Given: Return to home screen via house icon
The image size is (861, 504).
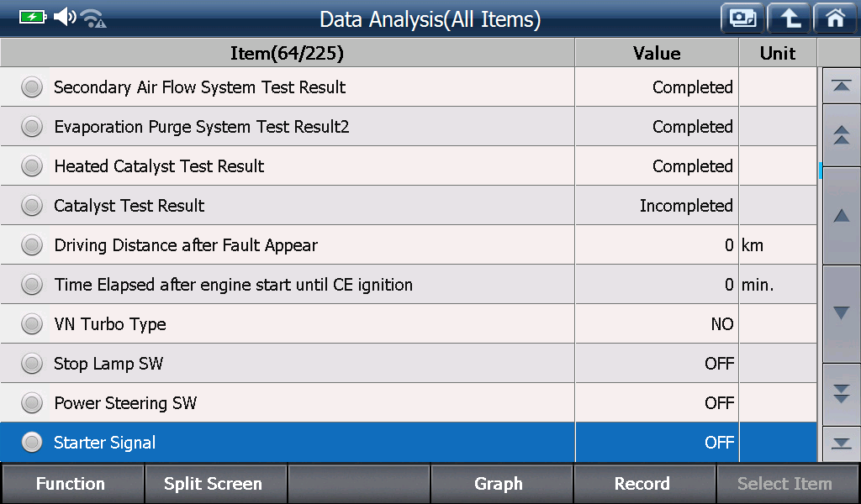Looking at the screenshot, I should tap(835, 18).
